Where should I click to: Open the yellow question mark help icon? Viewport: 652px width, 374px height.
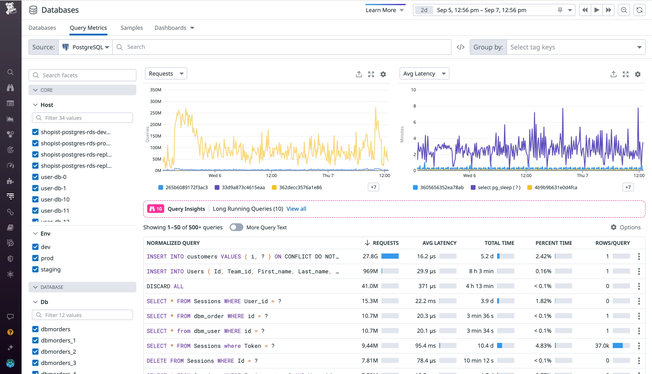(x=10, y=332)
